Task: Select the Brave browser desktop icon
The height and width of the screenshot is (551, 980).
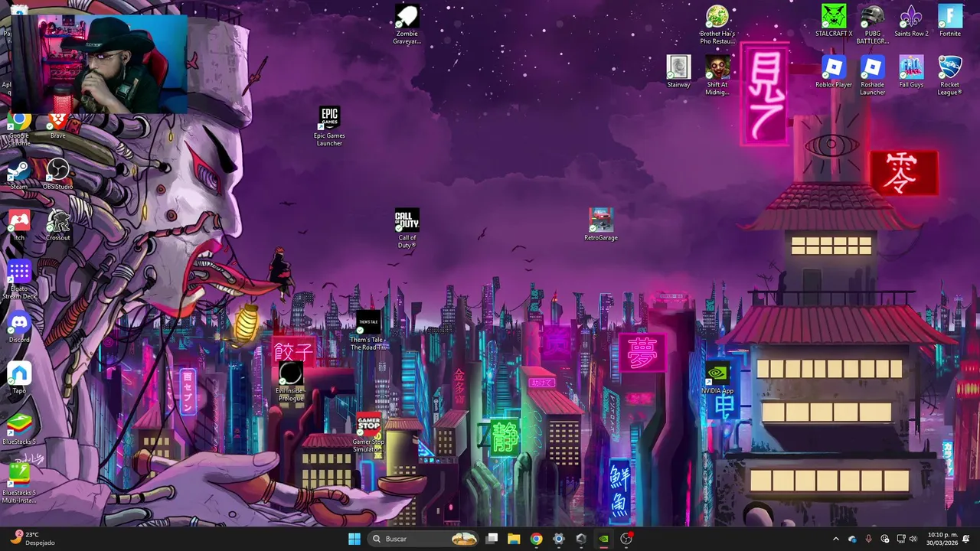Action: point(57,126)
